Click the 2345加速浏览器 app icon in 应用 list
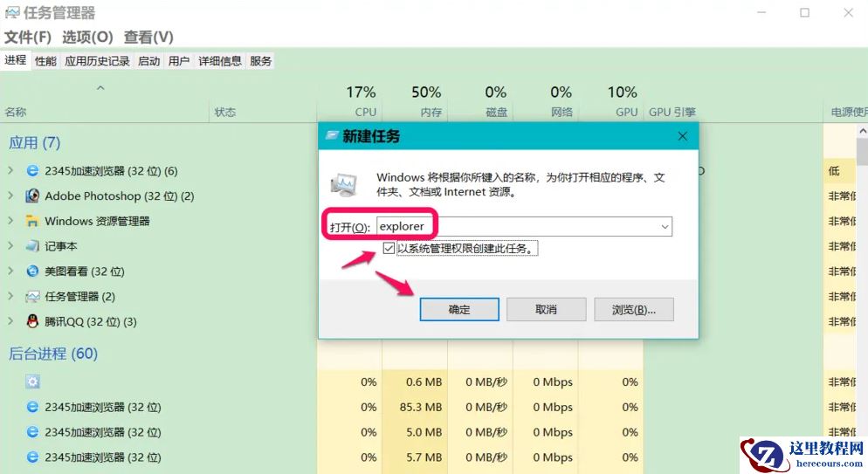The image size is (868, 474). click(32, 171)
